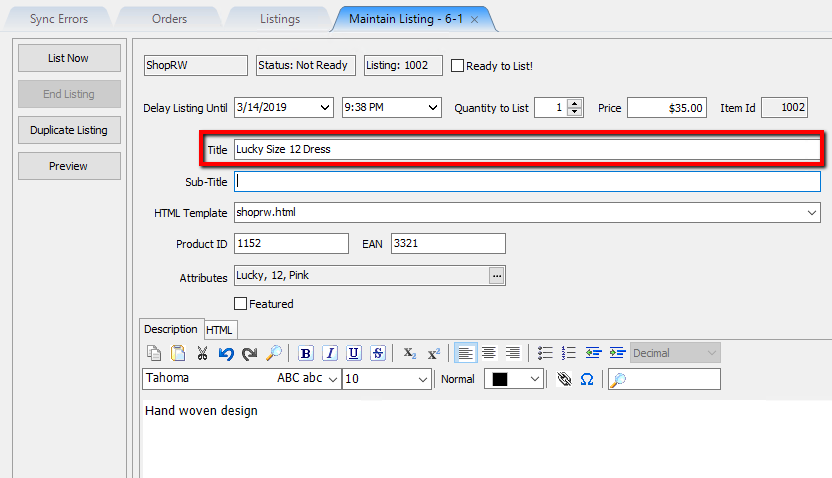
Task: Click the Status: Not Ready box
Action: (306, 65)
